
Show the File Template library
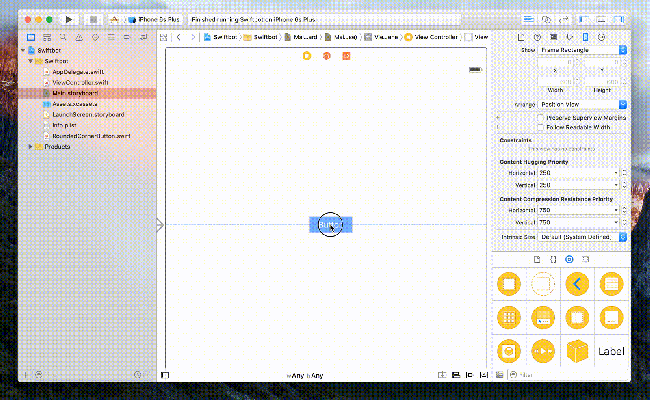click(x=537, y=259)
